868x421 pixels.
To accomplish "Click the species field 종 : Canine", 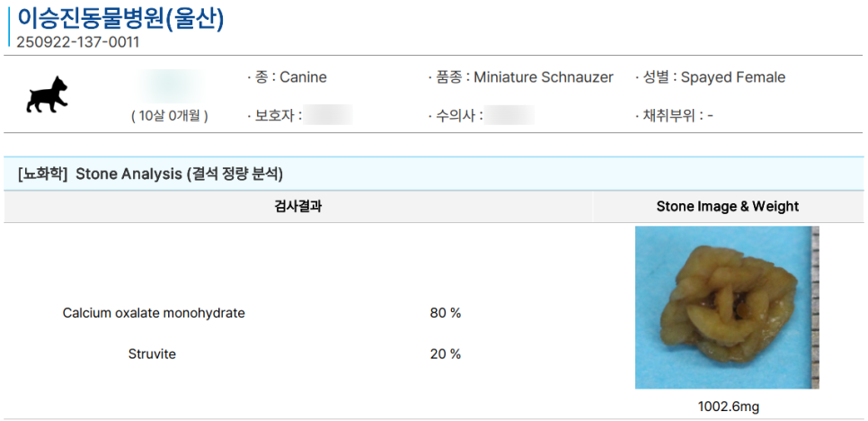I will click(x=288, y=77).
